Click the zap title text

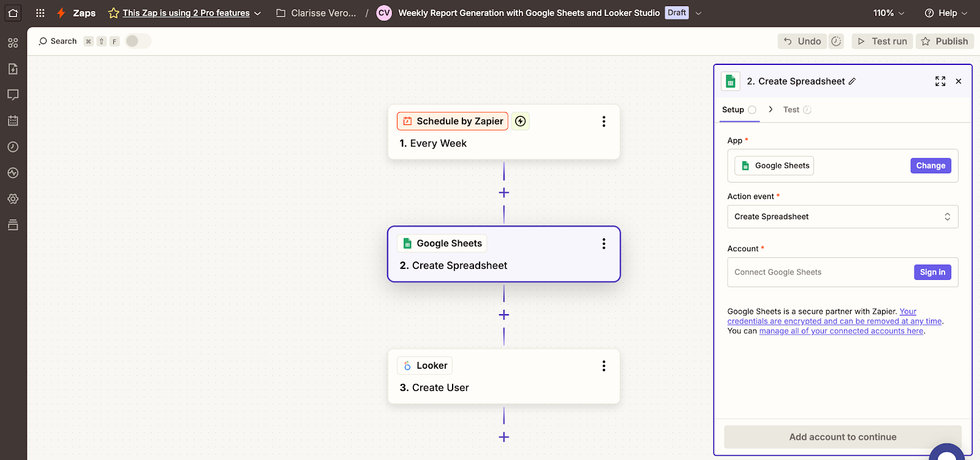click(x=529, y=13)
